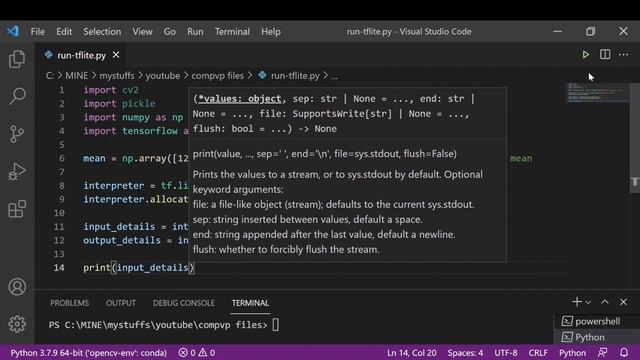
Task: Expand youtube breadcrumb folder
Action: pyautogui.click(x=162, y=76)
